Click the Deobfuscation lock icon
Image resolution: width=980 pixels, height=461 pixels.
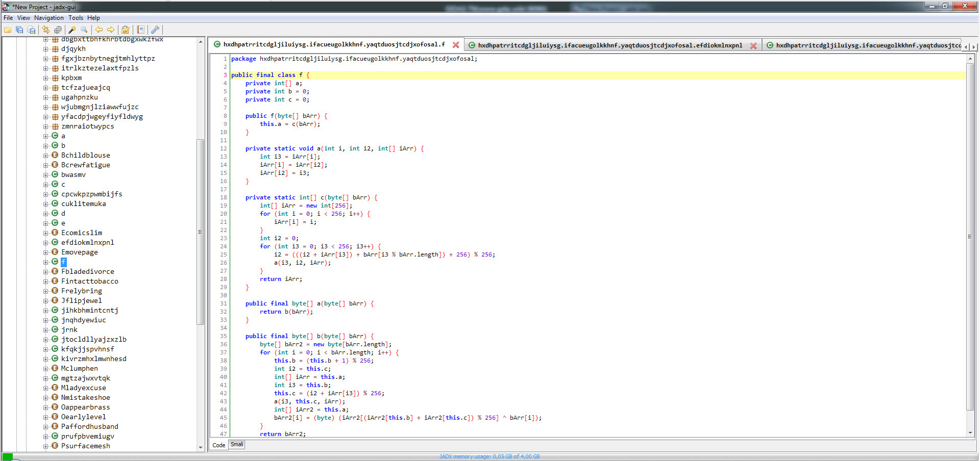click(126, 30)
